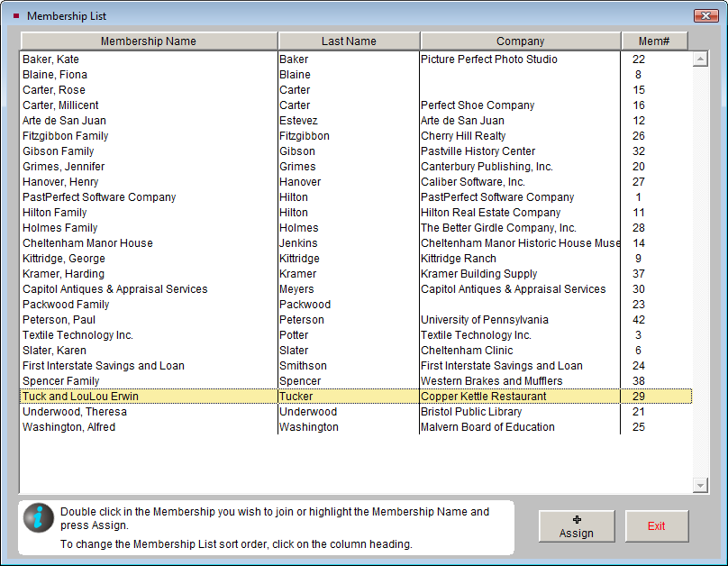Click last name Tucker
Screen dimensions: 728x566
296,396
